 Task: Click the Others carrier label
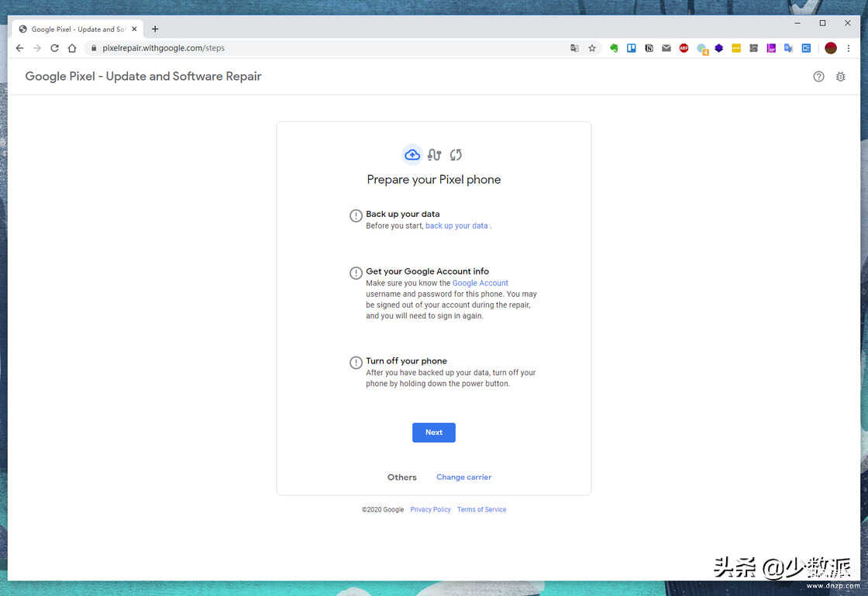click(402, 477)
